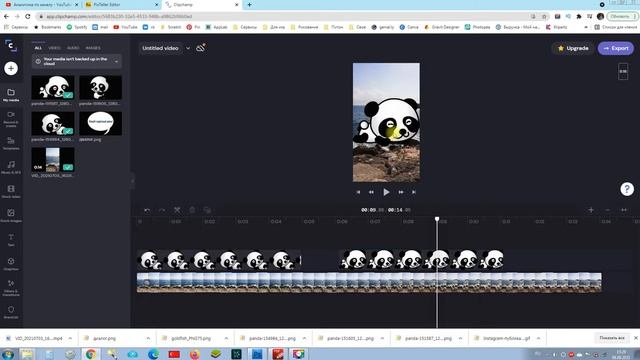
Task: Select the second panda clip on timeline
Action: (421, 260)
